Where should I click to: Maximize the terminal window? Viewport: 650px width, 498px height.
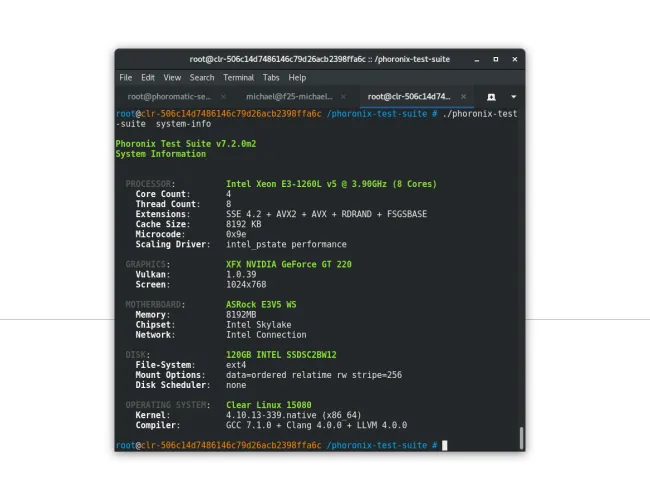click(496, 59)
